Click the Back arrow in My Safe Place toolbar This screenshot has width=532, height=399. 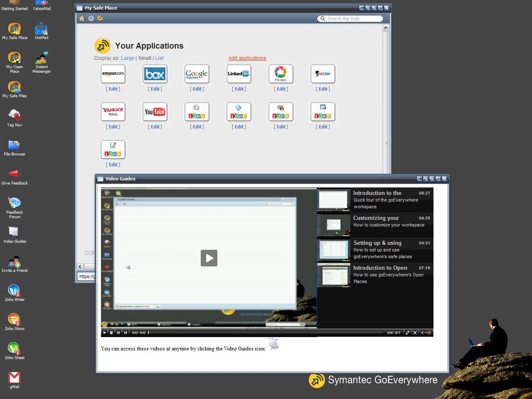(x=91, y=18)
